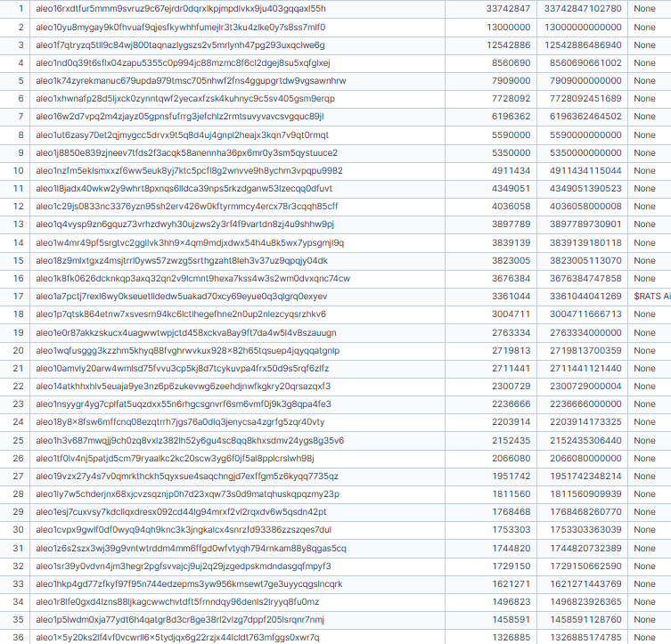
Task: Click the value 4911434115044
Action: [x=585, y=171]
